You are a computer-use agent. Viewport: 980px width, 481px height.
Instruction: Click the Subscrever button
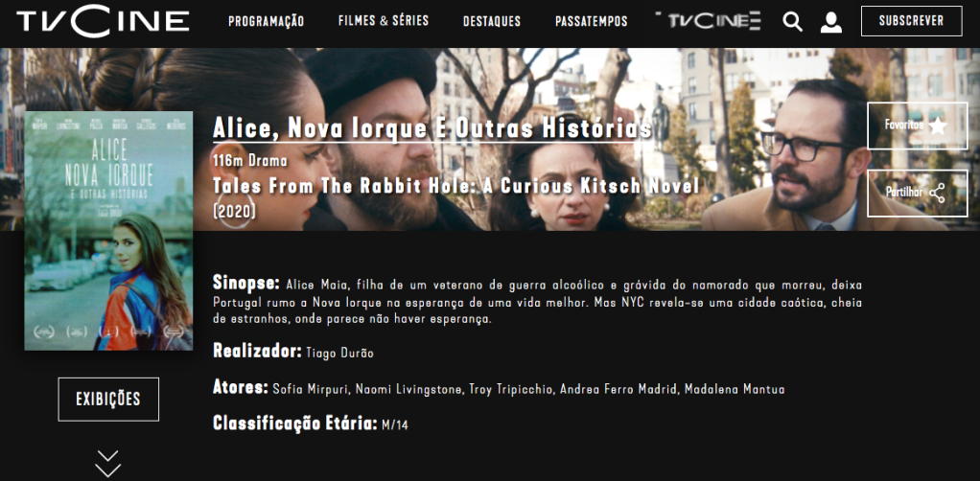point(911,21)
